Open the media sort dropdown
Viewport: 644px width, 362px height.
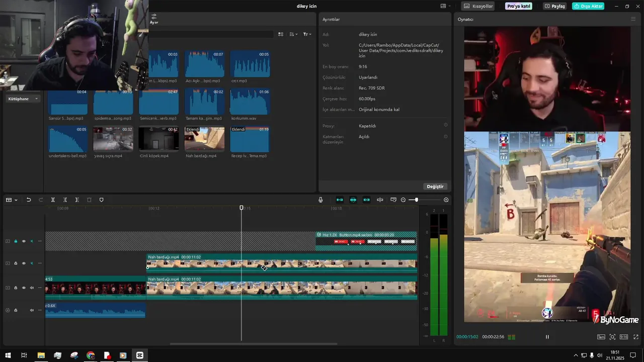[293, 34]
